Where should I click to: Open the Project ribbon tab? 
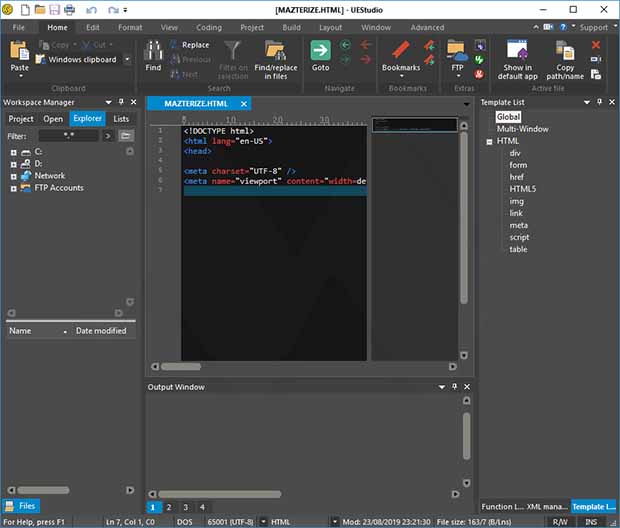252,27
